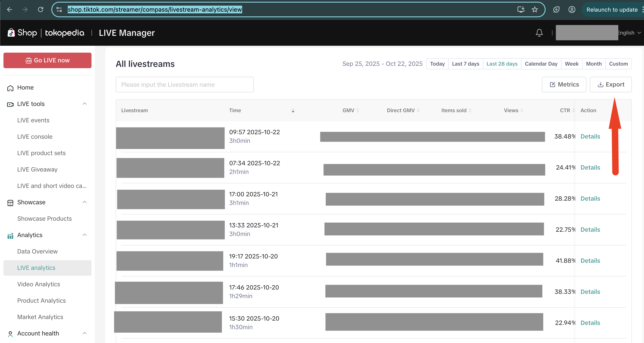This screenshot has width=644, height=343.
Task: Go back with browser back arrow
Action: pos(9,9)
